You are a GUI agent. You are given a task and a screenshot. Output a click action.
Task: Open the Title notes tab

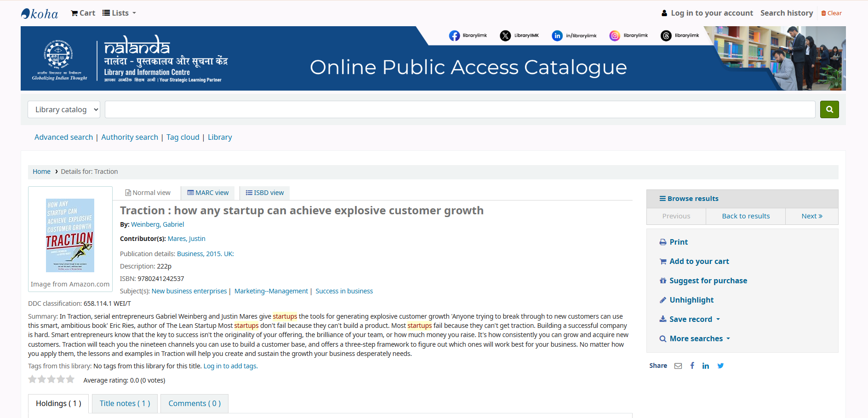click(x=125, y=403)
